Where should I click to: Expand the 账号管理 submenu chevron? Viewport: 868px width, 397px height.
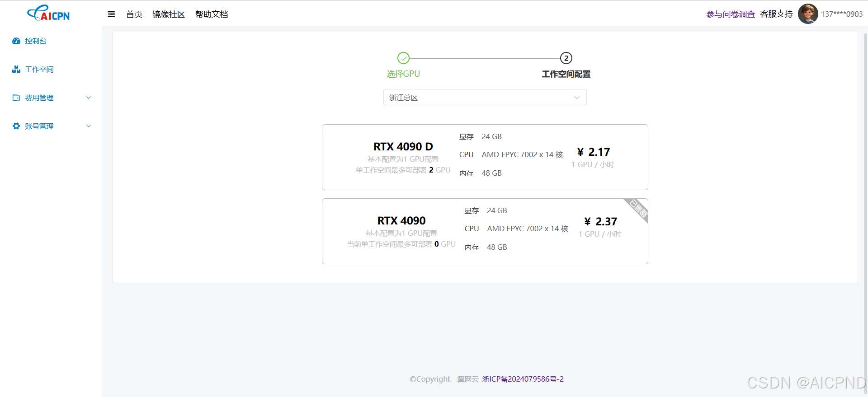tap(89, 126)
